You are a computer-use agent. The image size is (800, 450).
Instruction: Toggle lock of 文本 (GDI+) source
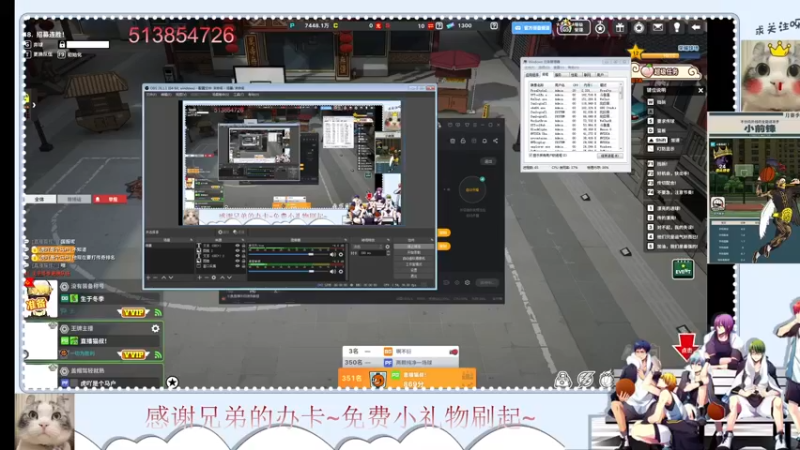click(x=243, y=245)
